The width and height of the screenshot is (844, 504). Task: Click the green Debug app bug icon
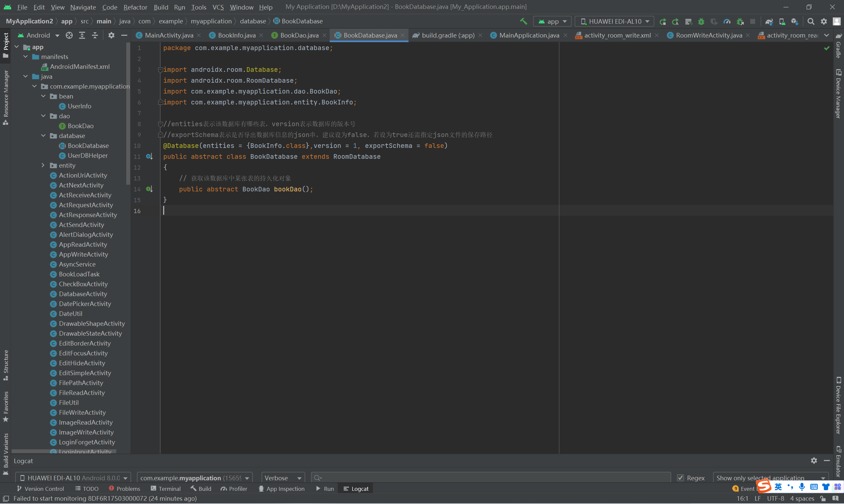701,21
